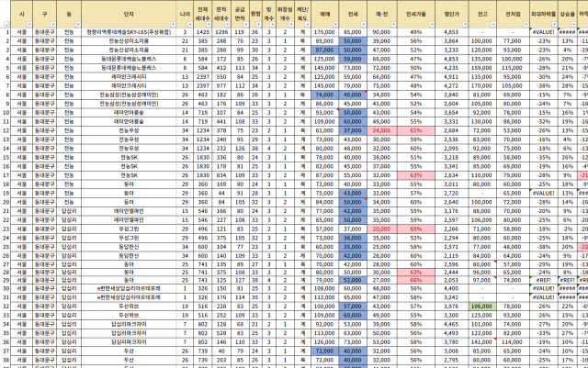Open the 면적 세대수 filter dropdown
This screenshot has height=368, width=588.
coord(227,25)
